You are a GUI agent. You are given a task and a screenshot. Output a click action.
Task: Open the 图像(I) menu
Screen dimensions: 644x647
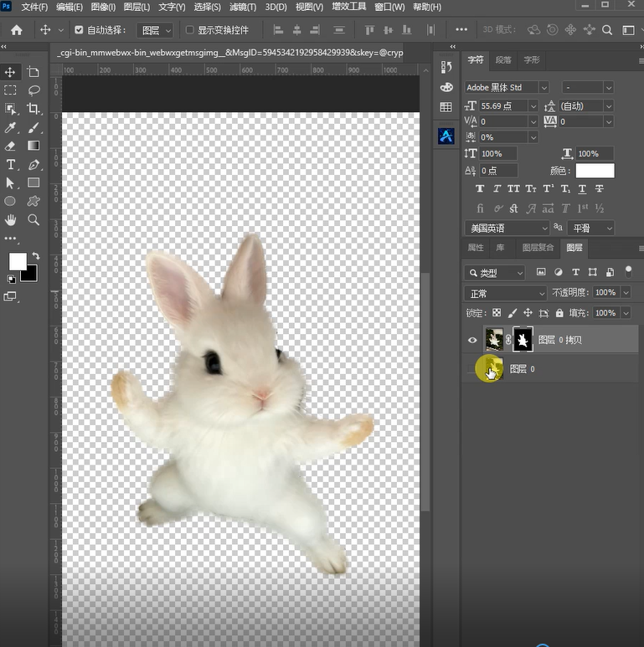pos(103,7)
